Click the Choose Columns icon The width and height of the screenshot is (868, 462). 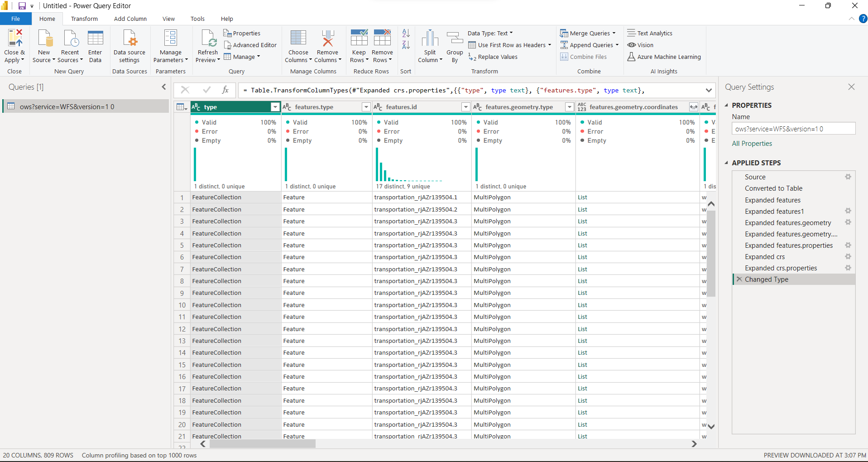pyautogui.click(x=298, y=38)
